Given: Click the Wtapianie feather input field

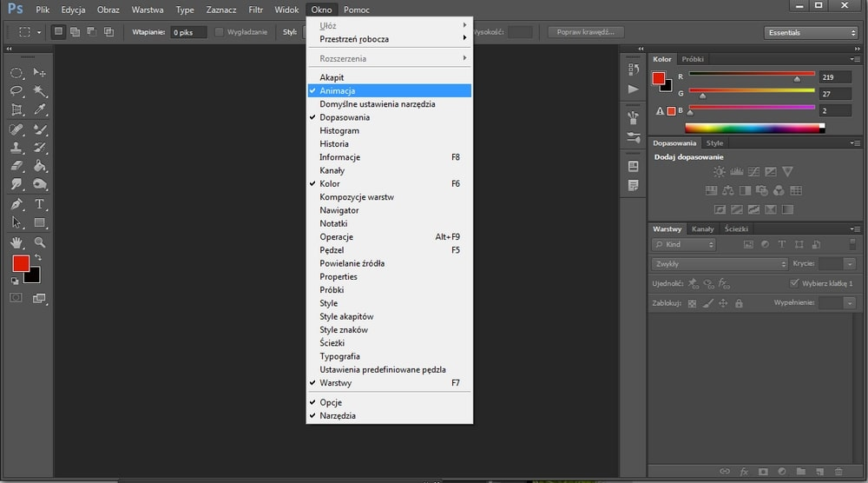Looking at the screenshot, I should (x=187, y=32).
